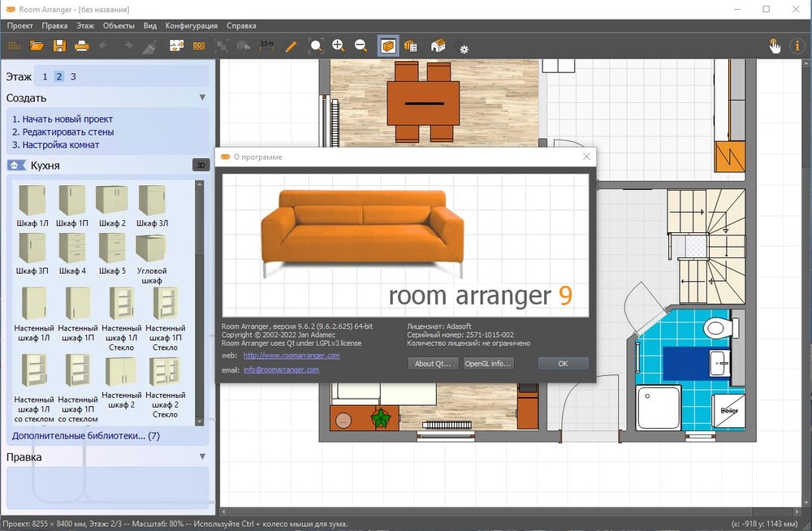812x531 pixels.
Task: Click the zoom out magnifier icon
Action: click(361, 46)
